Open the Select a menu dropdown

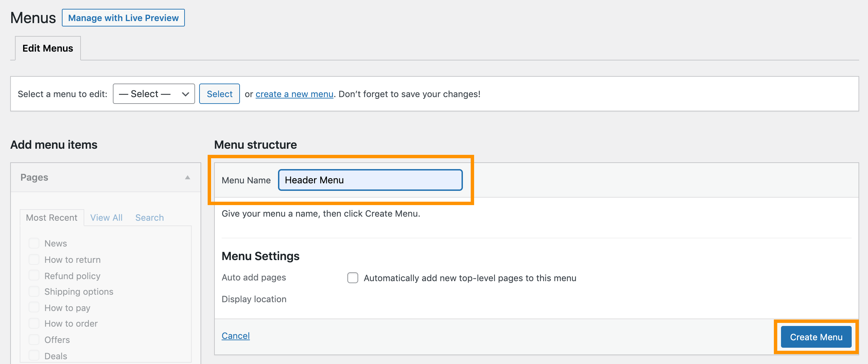[x=154, y=94]
